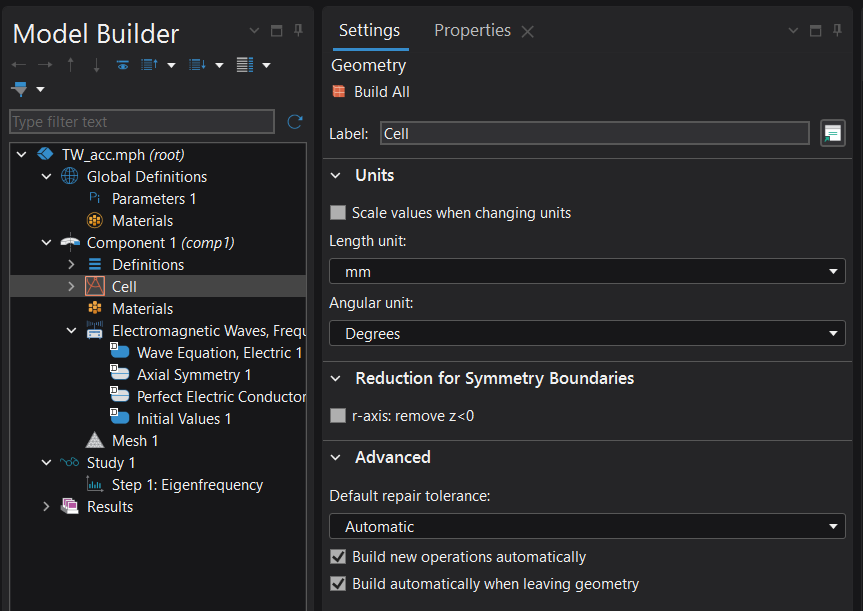Toggle r-axis: remove z<0 checkbox

coord(338,415)
